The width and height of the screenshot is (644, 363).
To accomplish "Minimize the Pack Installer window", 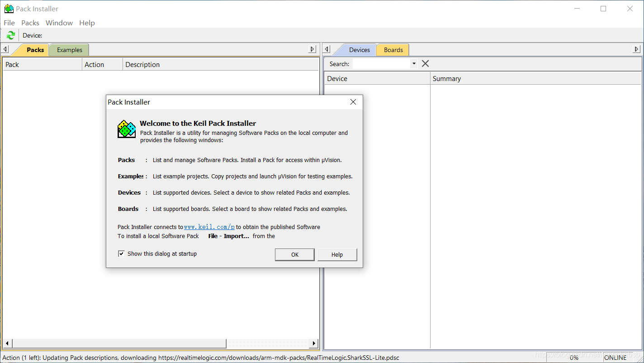I will 577,9.
